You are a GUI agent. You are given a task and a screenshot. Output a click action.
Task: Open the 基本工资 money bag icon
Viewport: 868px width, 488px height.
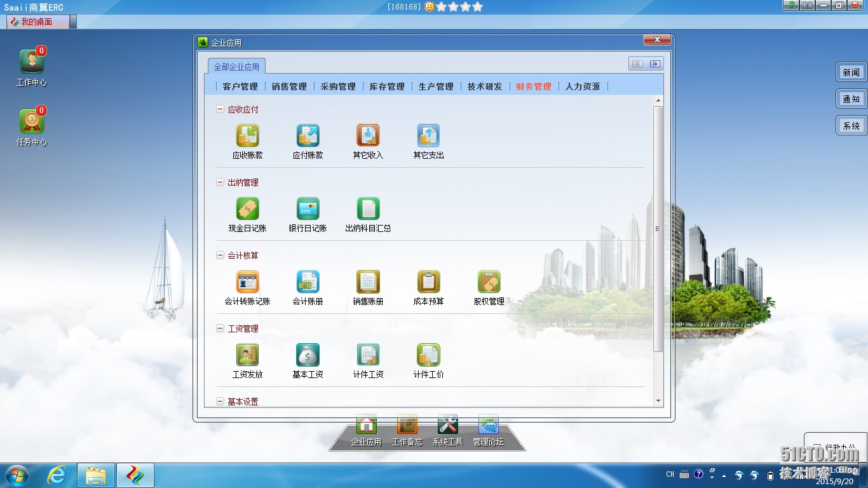[x=308, y=355]
